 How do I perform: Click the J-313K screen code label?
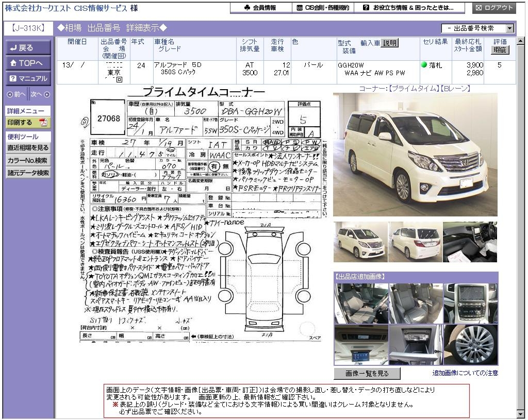28,28
